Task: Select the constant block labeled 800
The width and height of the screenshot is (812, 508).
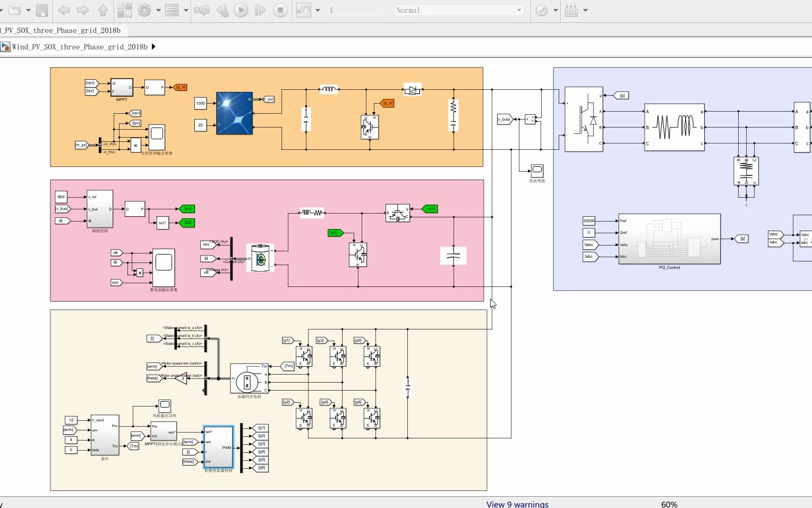Action: (x=61, y=197)
